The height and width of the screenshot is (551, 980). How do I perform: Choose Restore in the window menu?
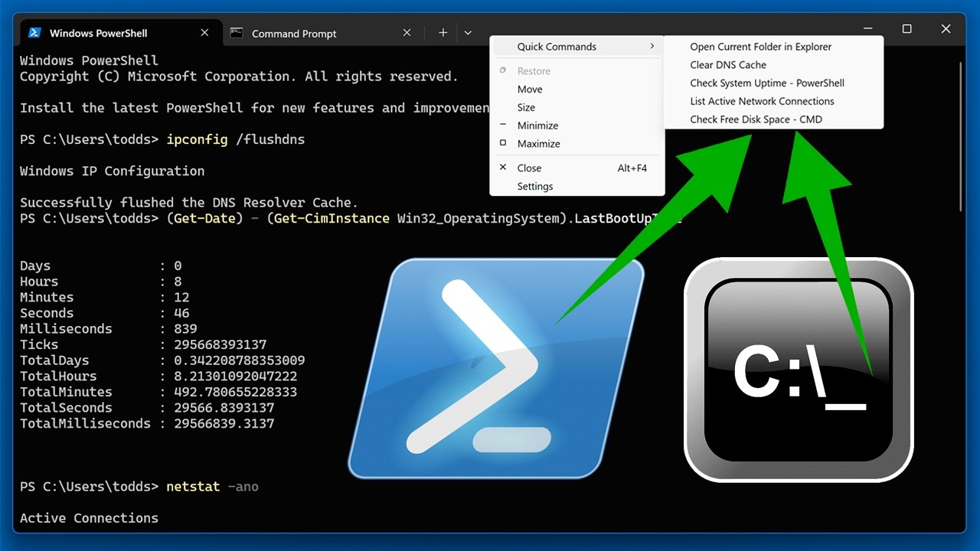pyautogui.click(x=577, y=71)
